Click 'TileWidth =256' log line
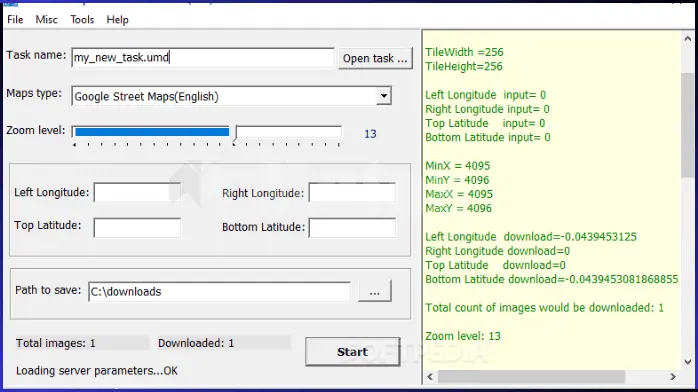Image resolution: width=698 pixels, height=392 pixels. click(x=464, y=52)
